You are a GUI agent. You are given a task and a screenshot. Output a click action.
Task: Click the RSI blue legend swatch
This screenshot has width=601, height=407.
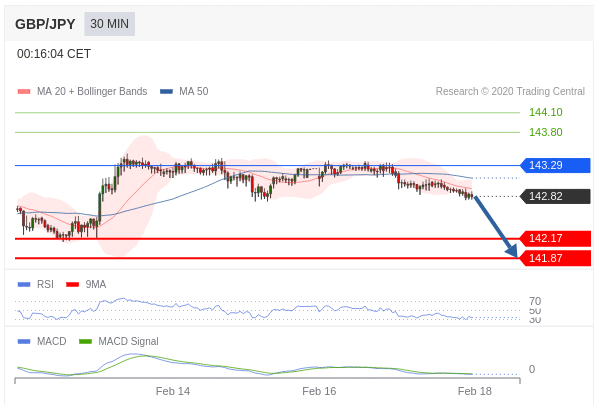(24, 284)
